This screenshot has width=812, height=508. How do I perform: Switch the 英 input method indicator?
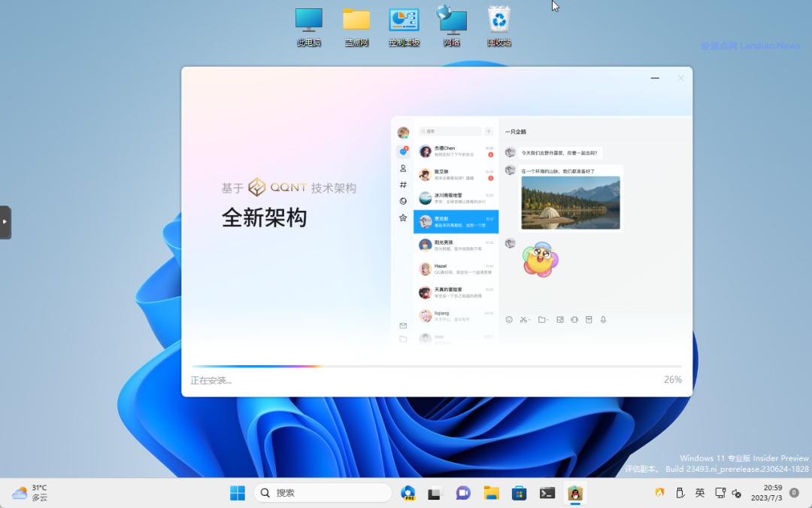point(700,492)
